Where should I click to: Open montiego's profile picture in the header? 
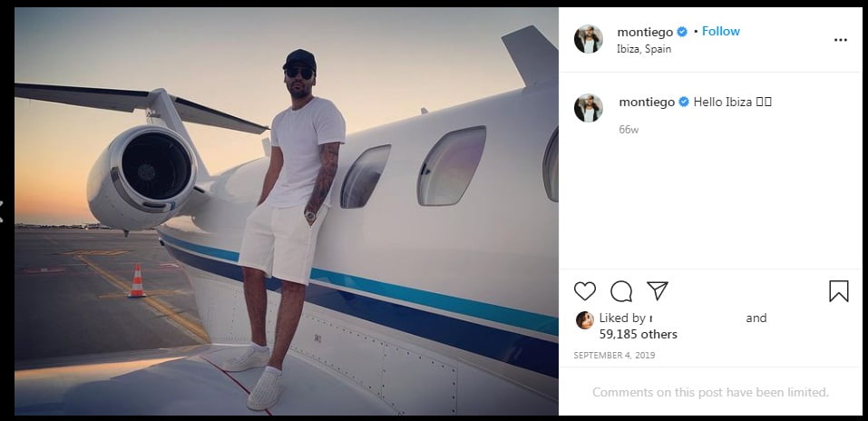tap(589, 39)
